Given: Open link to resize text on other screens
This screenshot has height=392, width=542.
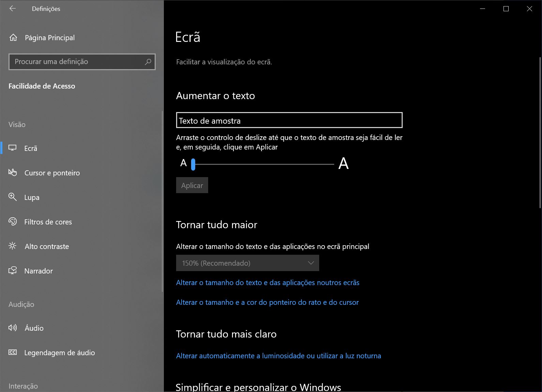Looking at the screenshot, I should (267, 283).
